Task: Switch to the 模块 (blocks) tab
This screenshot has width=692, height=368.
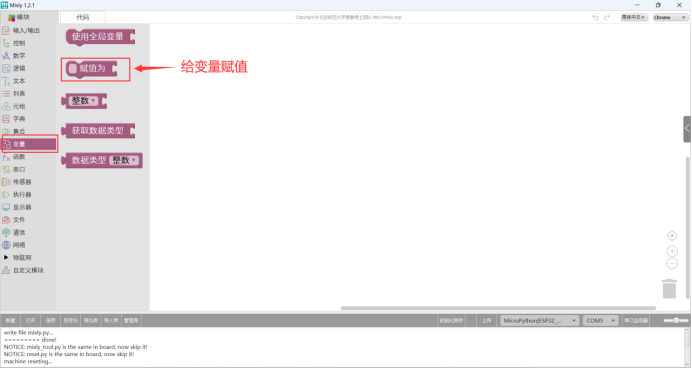Action: click(19, 17)
